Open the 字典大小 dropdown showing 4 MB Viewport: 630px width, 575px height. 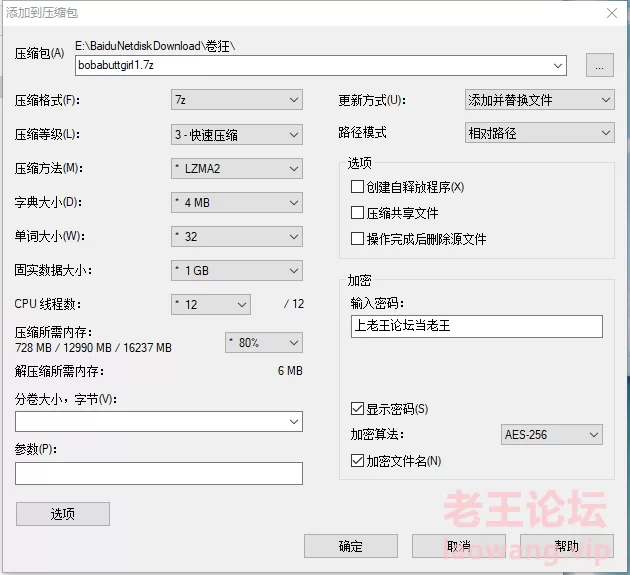237,203
